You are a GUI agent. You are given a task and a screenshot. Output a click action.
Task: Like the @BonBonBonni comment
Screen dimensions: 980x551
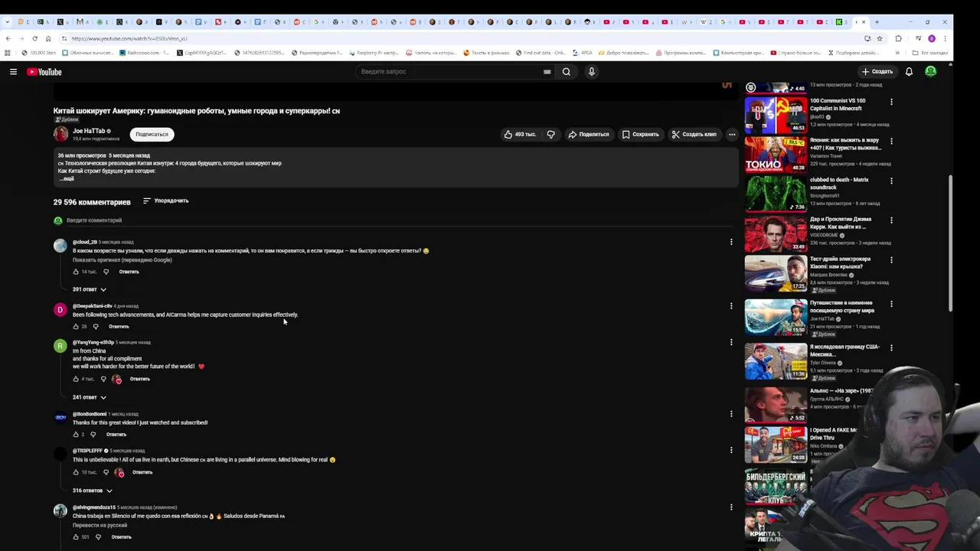click(x=76, y=435)
